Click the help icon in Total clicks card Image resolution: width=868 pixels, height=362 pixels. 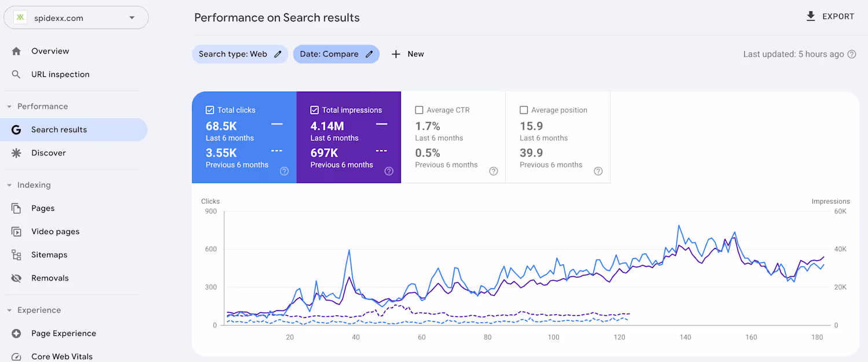[x=284, y=171]
